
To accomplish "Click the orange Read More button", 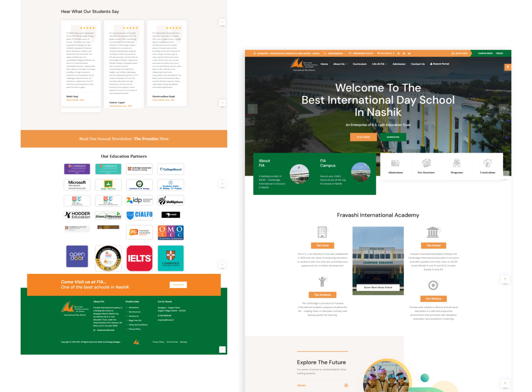I will pyautogui.click(x=363, y=137).
